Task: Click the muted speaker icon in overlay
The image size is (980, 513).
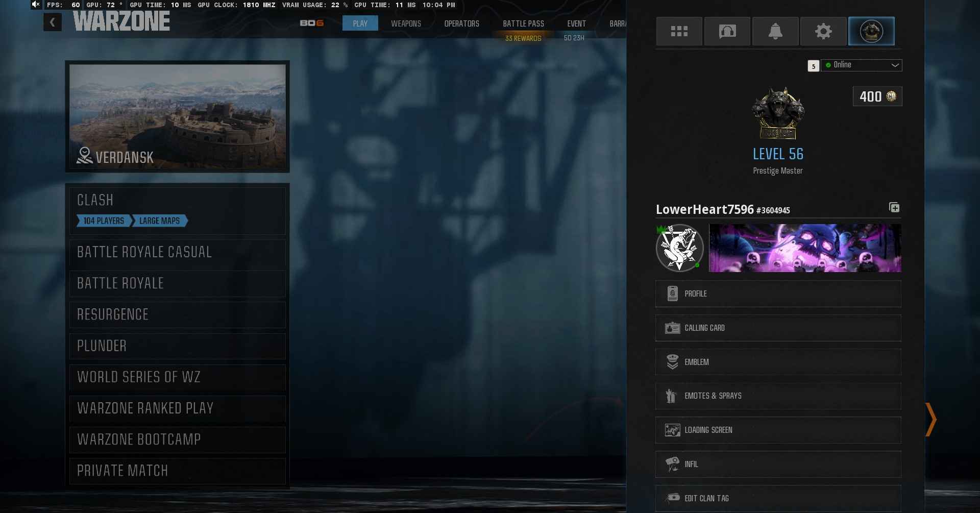Action: click(x=36, y=5)
